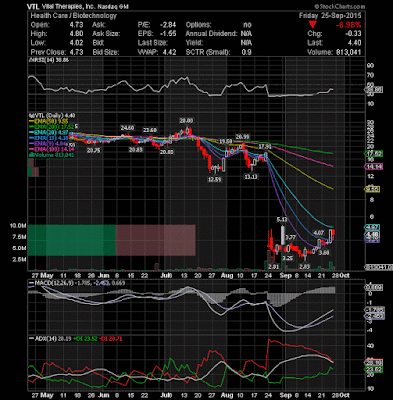The height and width of the screenshot is (400, 393).
Task: Click the 3.25 price annotation
Action: pos(287,258)
